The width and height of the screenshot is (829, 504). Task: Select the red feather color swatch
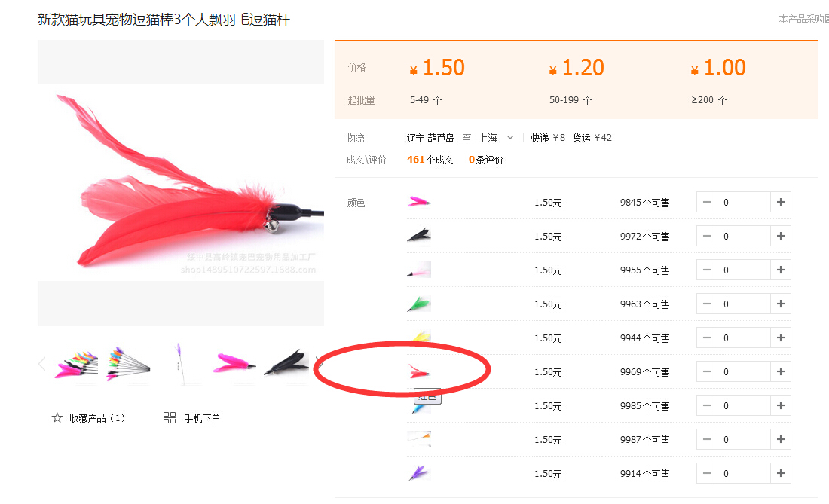click(x=419, y=372)
